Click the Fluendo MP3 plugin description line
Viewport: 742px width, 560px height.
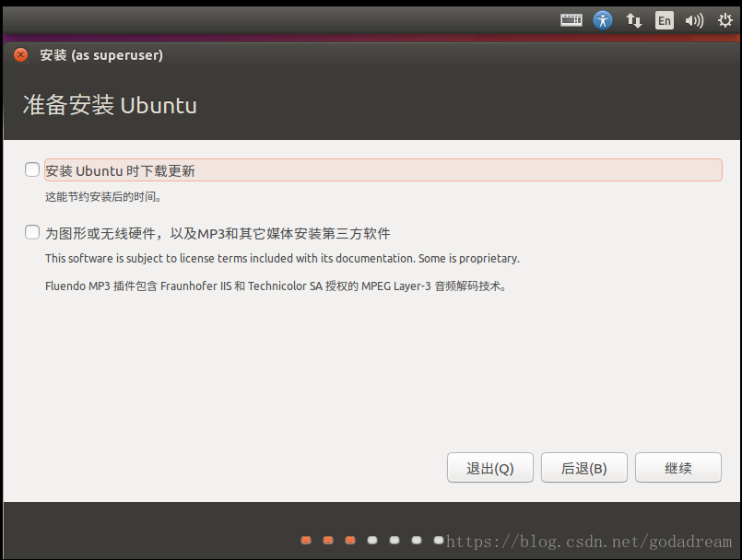[276, 286]
